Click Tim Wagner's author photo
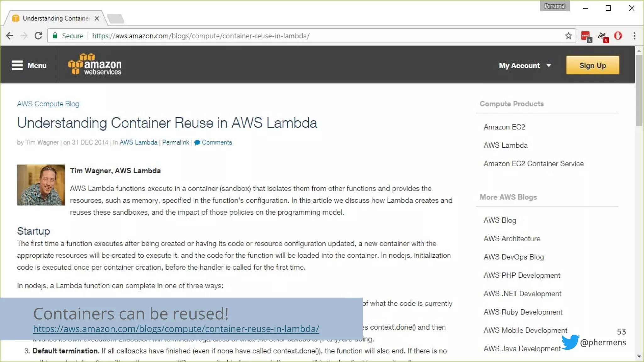 coord(41,185)
